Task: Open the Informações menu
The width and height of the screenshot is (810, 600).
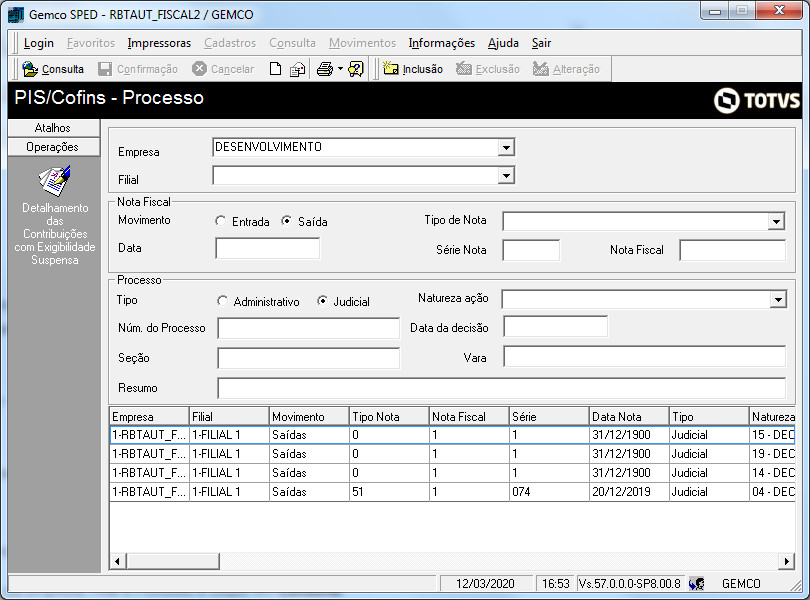Action: point(442,43)
